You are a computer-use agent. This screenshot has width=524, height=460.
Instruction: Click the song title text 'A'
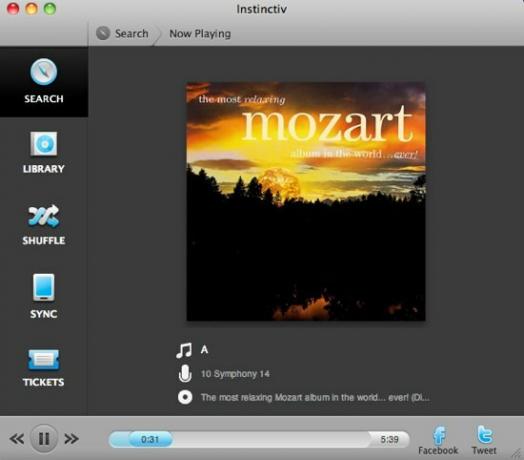click(205, 350)
